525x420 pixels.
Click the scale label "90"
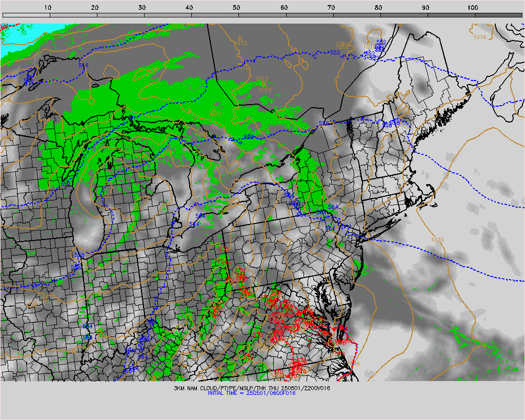(426, 7)
